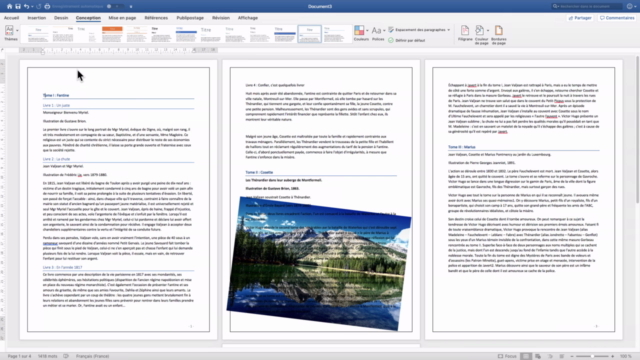Apply the currently highlighted style set thumbnail

click(309, 34)
